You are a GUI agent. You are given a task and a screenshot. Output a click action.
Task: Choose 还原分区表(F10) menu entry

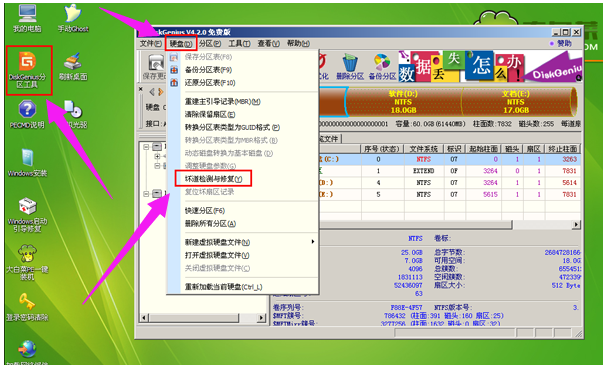pyautogui.click(x=242, y=83)
